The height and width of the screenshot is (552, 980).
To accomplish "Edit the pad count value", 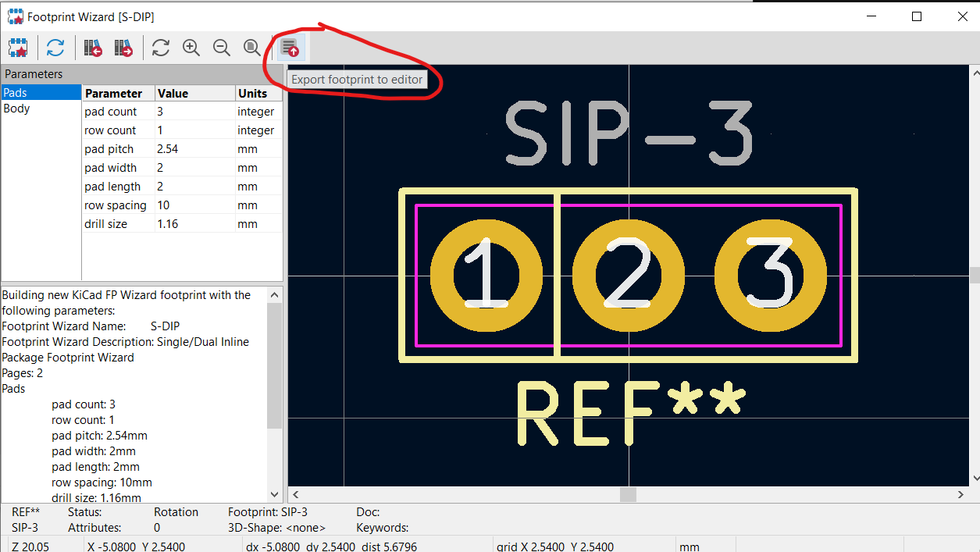I will click(x=194, y=112).
